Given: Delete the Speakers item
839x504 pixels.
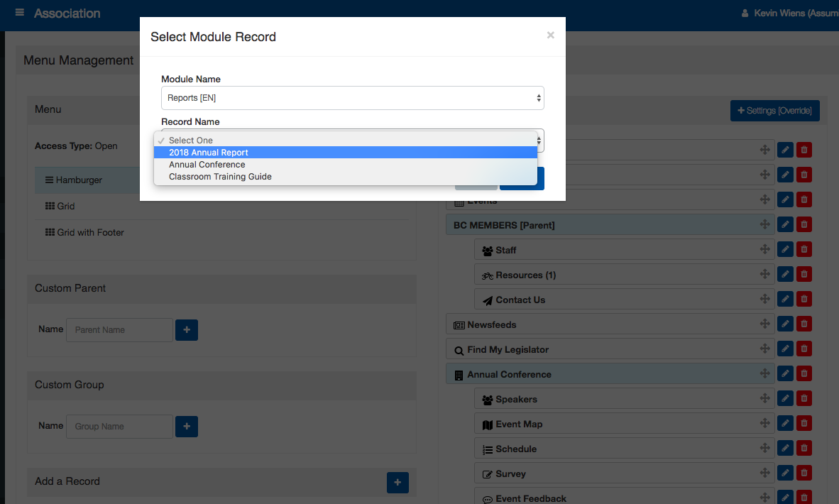Looking at the screenshot, I should click(x=804, y=399).
